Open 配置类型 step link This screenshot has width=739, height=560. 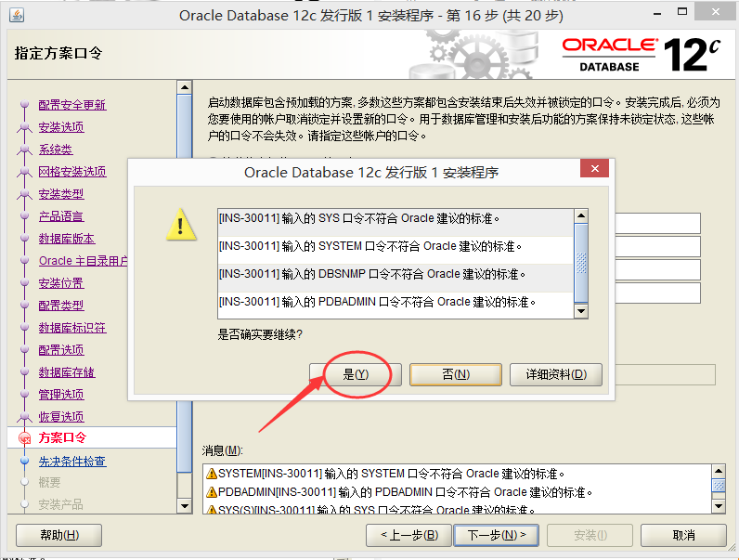point(61,306)
